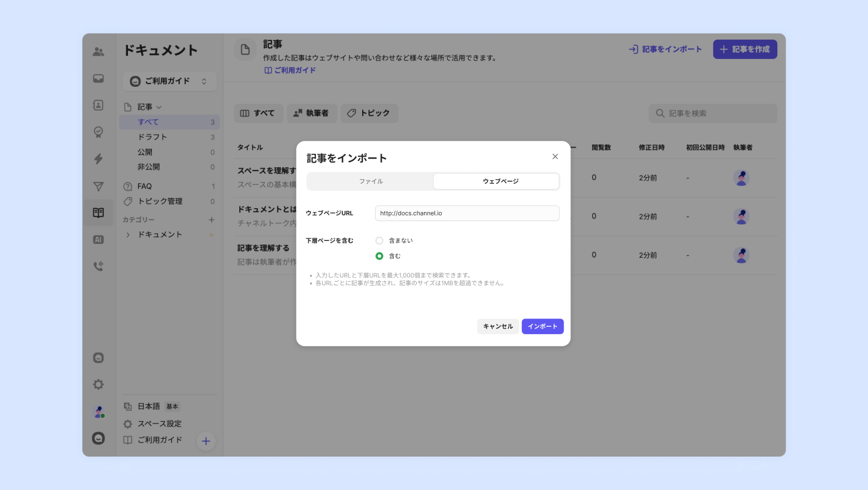Add a new category with plus icon
The width and height of the screenshot is (868, 490).
point(211,220)
